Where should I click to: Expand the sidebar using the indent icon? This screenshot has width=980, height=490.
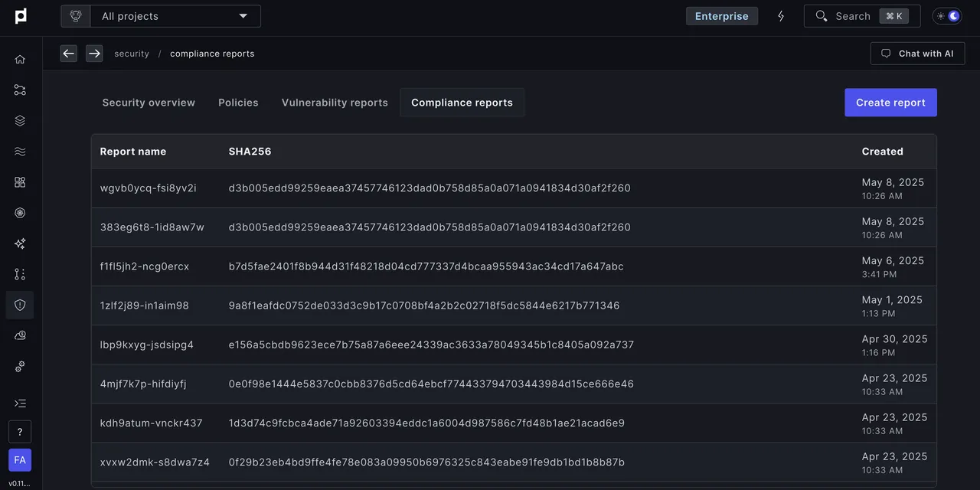click(x=20, y=403)
